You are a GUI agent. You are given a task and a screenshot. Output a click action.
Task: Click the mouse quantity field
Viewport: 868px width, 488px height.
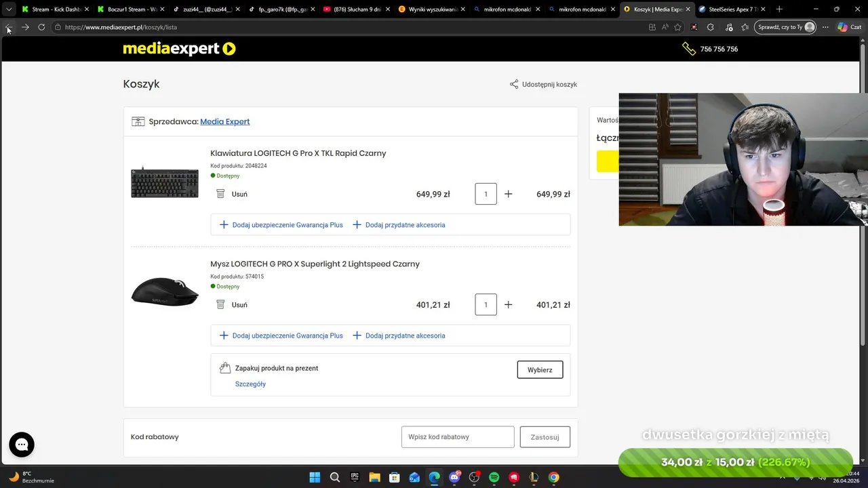tap(486, 305)
